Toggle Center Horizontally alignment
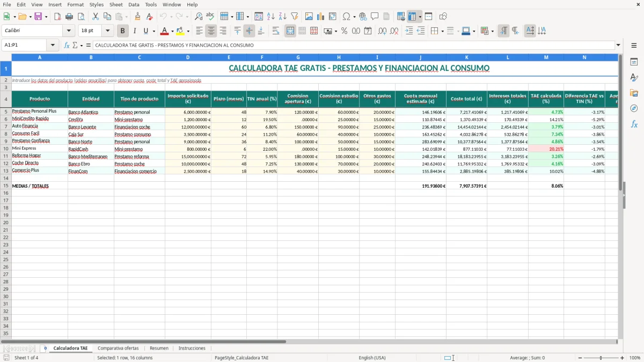The width and height of the screenshot is (644, 362). point(211,31)
